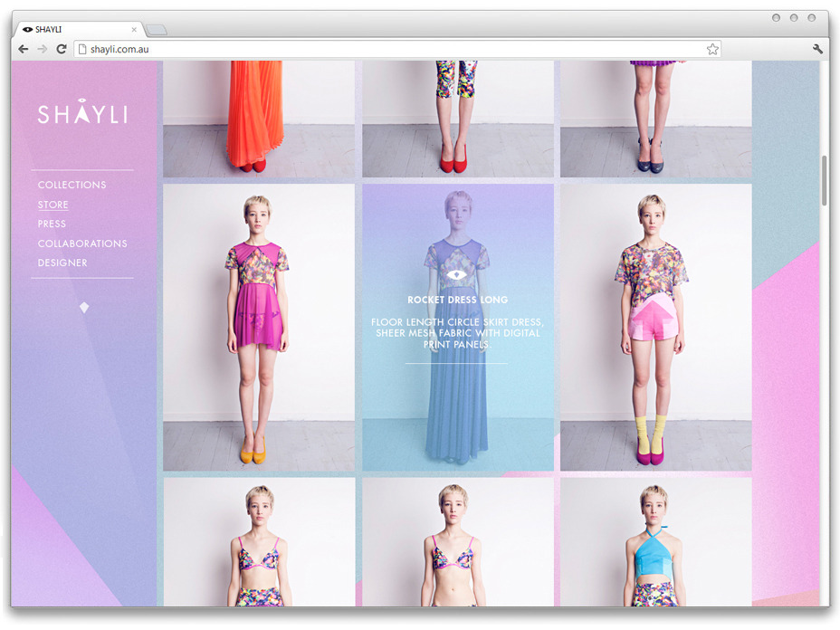Click the page icon in the address bar
The height and width of the screenshot is (630, 840).
coord(82,49)
